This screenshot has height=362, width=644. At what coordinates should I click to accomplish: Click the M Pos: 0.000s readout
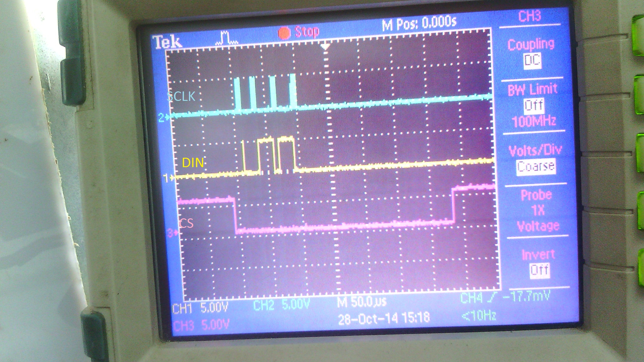click(419, 23)
